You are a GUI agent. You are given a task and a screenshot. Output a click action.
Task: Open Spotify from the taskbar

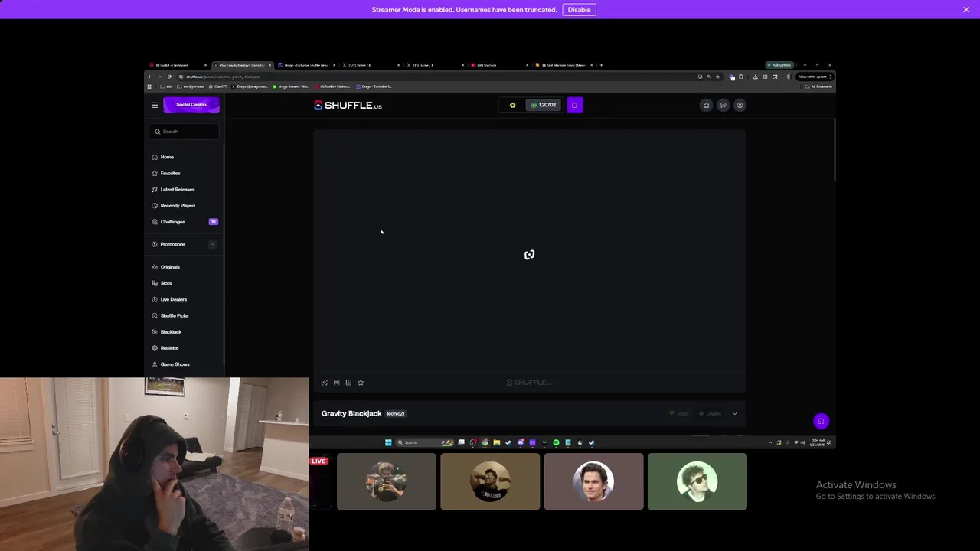[556, 442]
